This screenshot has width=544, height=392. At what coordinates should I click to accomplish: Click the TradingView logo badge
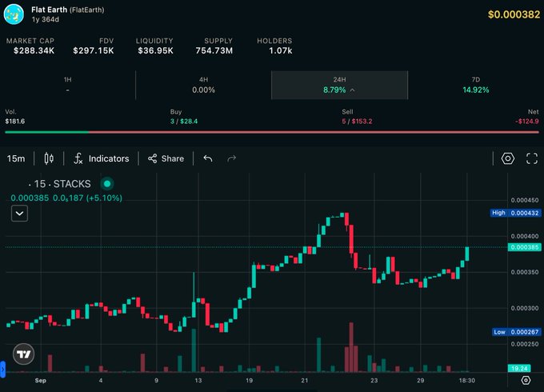coord(23,354)
